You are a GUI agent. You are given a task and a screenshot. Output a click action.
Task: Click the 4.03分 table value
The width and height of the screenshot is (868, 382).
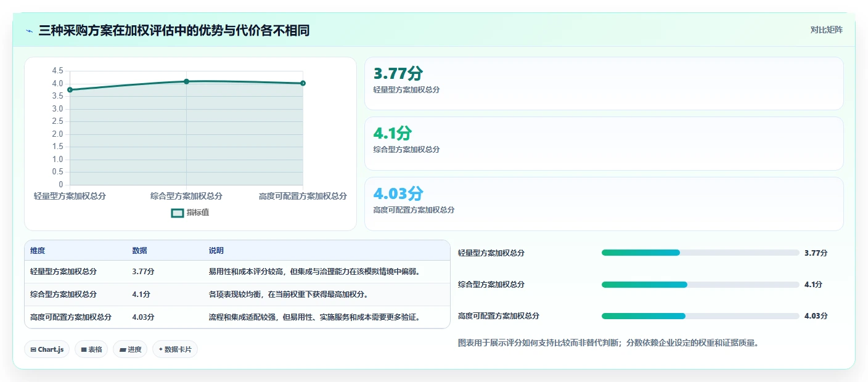(x=143, y=317)
